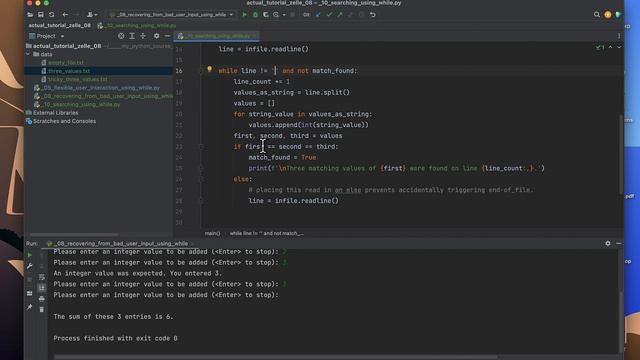
Task: Toggle scroll to end in Run console
Action: coord(42,288)
